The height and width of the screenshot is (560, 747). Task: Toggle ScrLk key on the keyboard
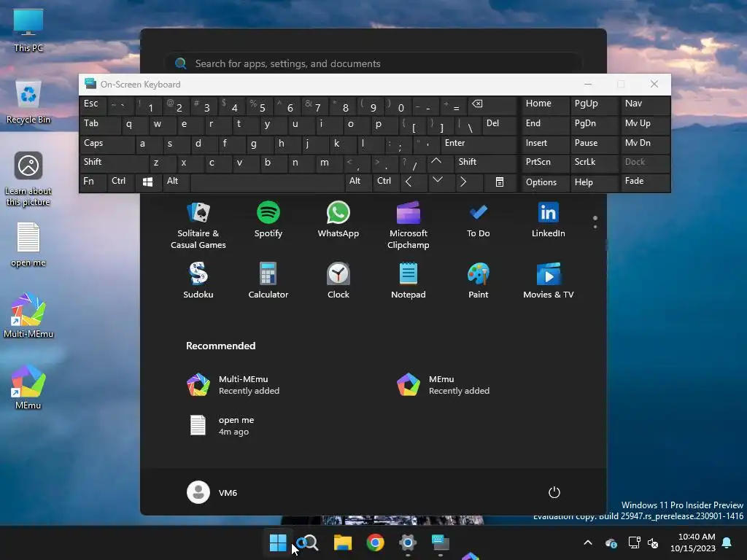(594, 163)
